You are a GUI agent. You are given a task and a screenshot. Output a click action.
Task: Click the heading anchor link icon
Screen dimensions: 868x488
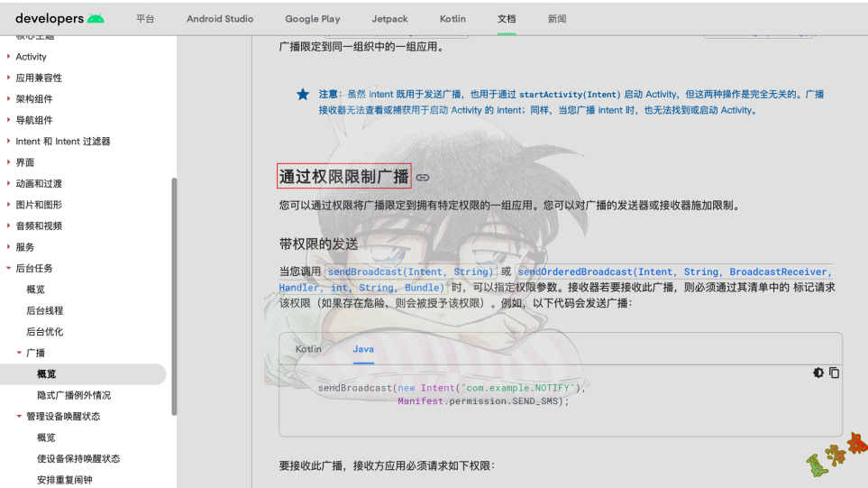(423, 178)
